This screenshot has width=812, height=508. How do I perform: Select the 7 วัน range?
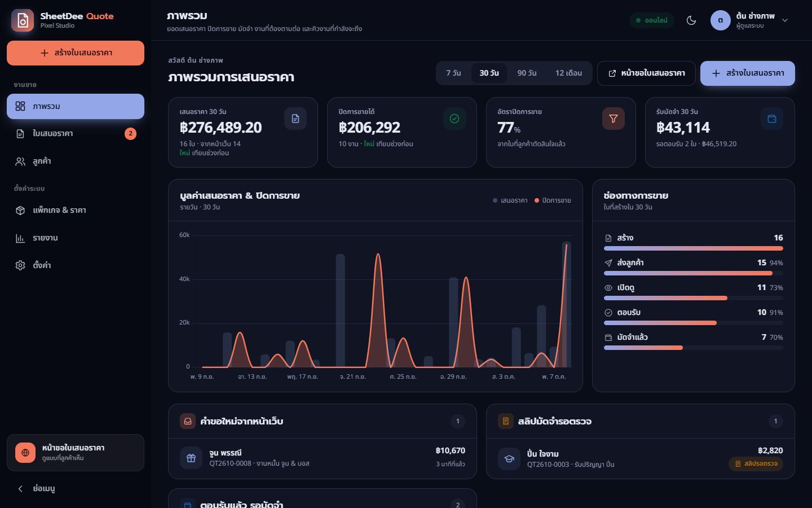pos(453,73)
